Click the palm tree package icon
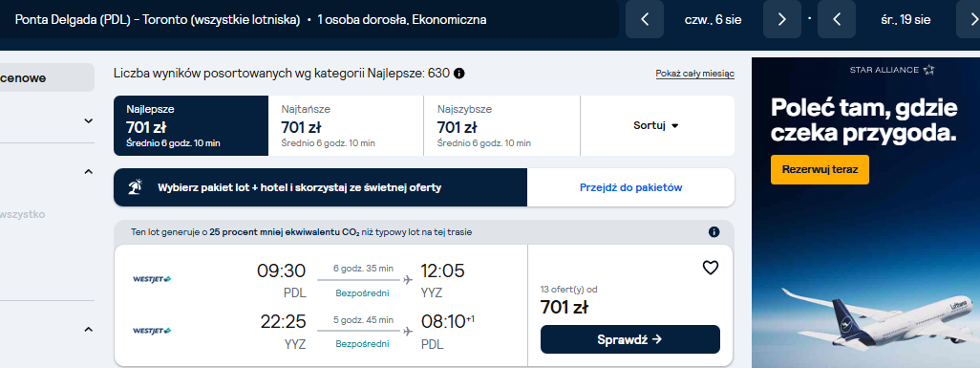 pos(135,187)
